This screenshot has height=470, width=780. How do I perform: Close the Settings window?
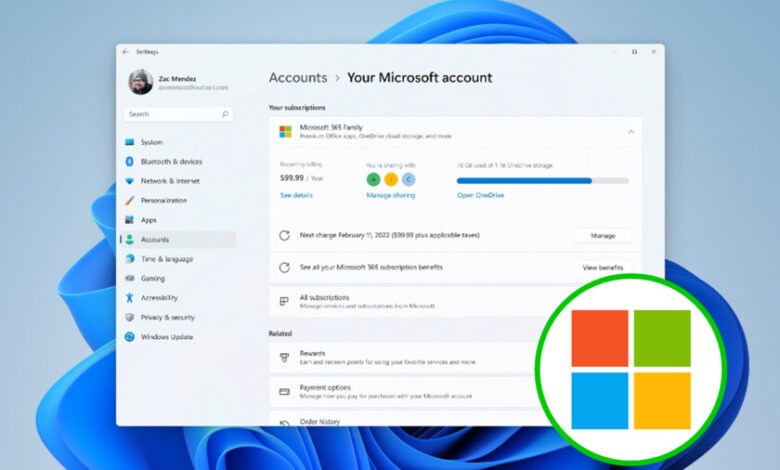point(654,52)
